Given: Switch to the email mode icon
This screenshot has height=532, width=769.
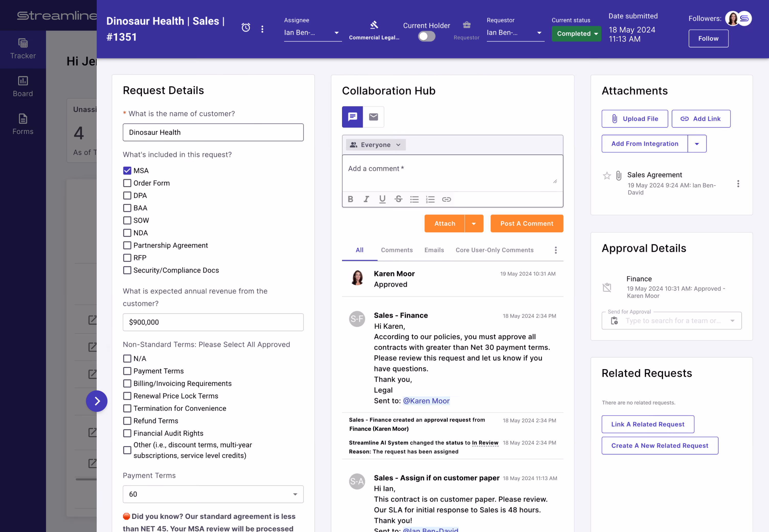Looking at the screenshot, I should (373, 117).
